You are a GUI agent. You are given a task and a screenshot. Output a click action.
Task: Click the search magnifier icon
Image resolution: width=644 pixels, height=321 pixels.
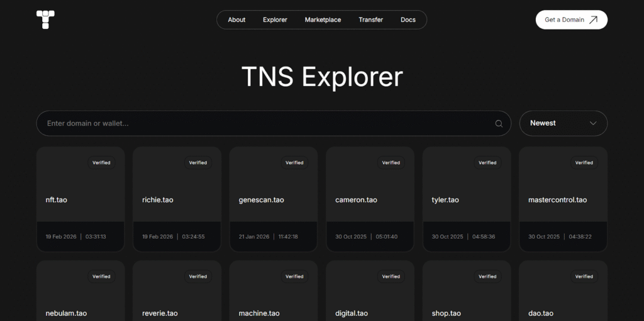click(x=499, y=124)
